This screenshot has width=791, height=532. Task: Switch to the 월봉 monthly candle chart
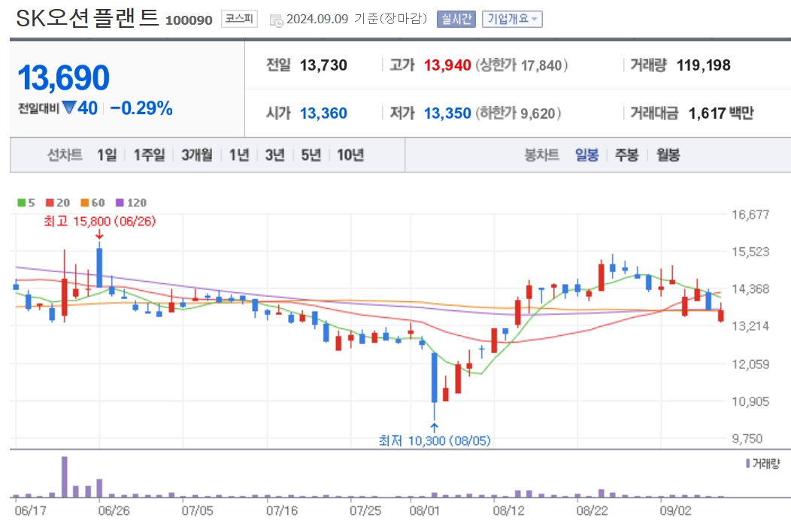tap(668, 155)
